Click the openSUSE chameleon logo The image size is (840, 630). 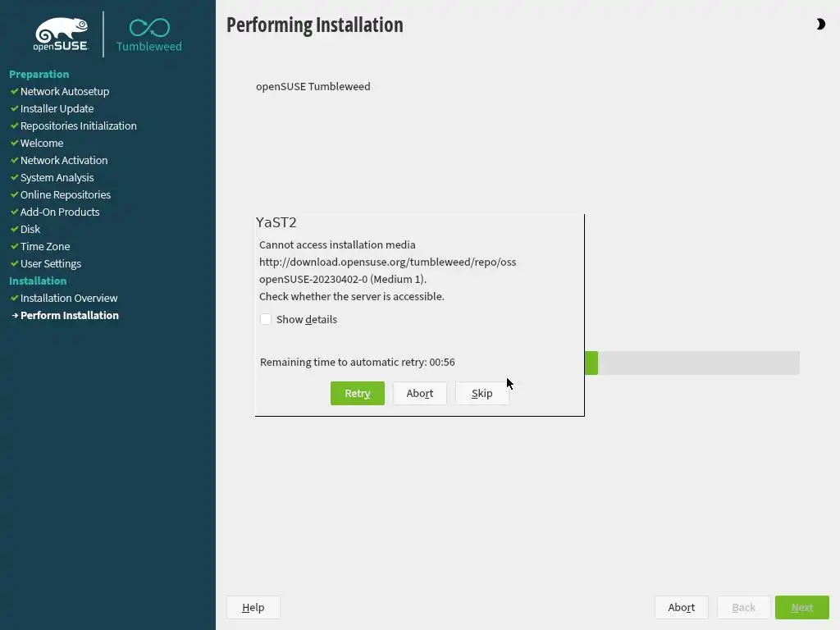coord(61,34)
